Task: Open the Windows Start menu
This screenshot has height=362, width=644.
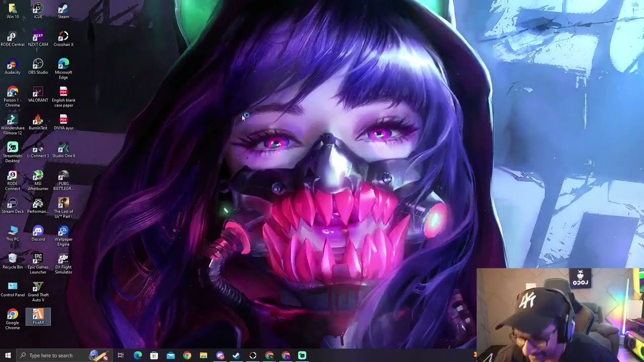Action: [x=8, y=355]
